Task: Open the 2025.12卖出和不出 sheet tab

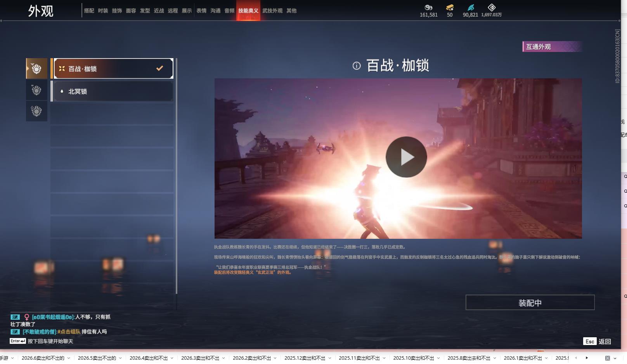Action: pyautogui.click(x=305, y=358)
